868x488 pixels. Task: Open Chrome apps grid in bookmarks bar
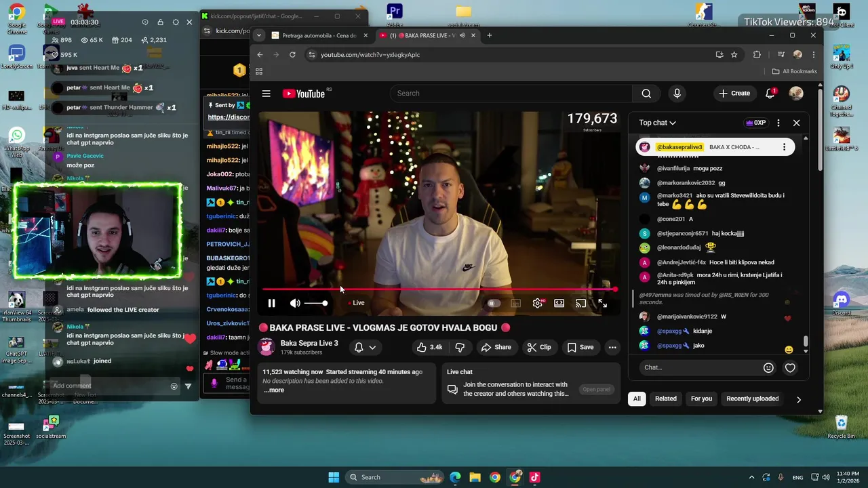point(259,71)
